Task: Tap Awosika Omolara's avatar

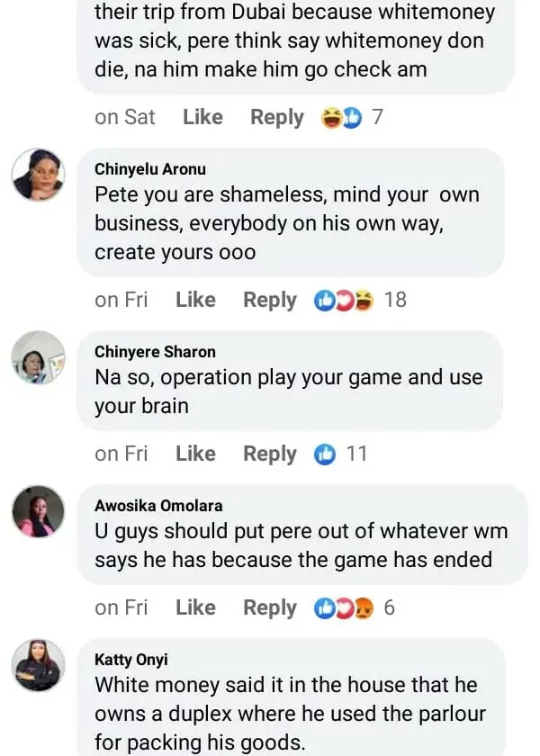Action: tap(38, 511)
